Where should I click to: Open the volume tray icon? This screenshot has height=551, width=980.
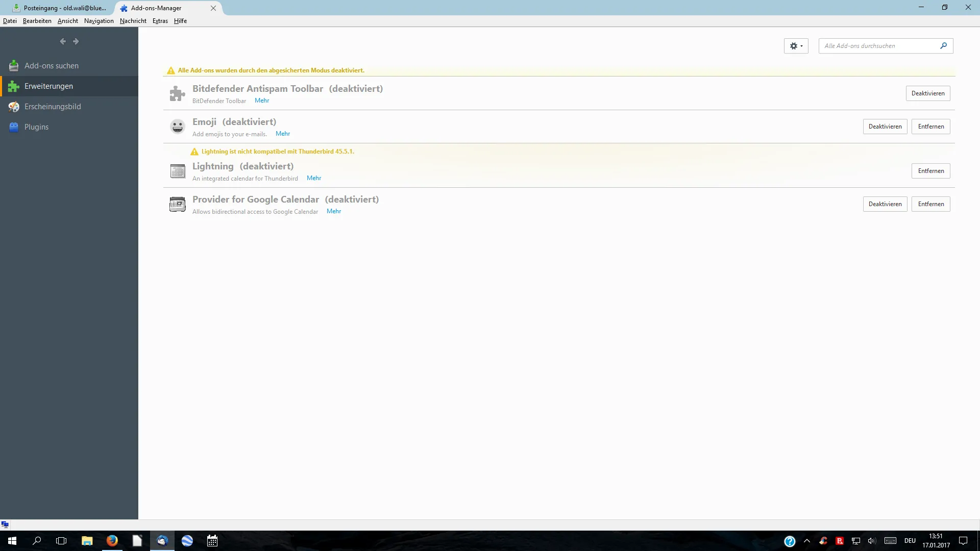click(872, 541)
